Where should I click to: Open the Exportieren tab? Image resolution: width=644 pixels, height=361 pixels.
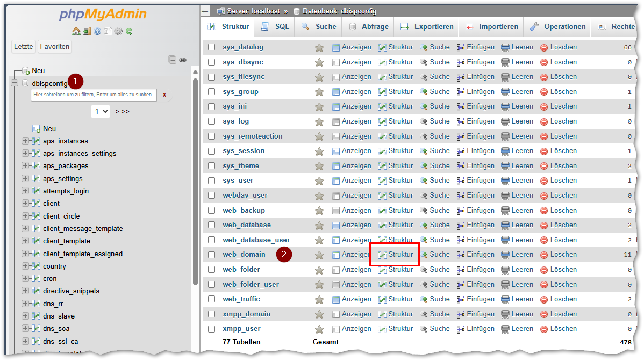[x=427, y=26]
